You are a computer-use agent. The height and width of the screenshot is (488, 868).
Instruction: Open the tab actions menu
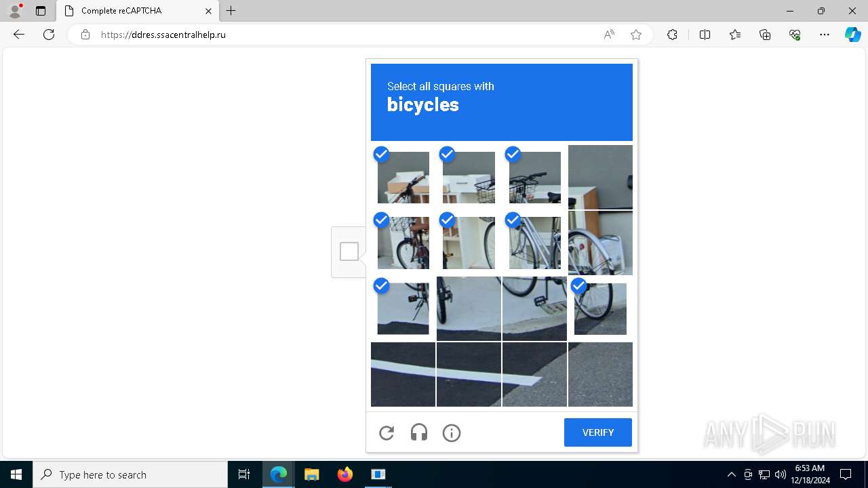pyautogui.click(x=41, y=11)
